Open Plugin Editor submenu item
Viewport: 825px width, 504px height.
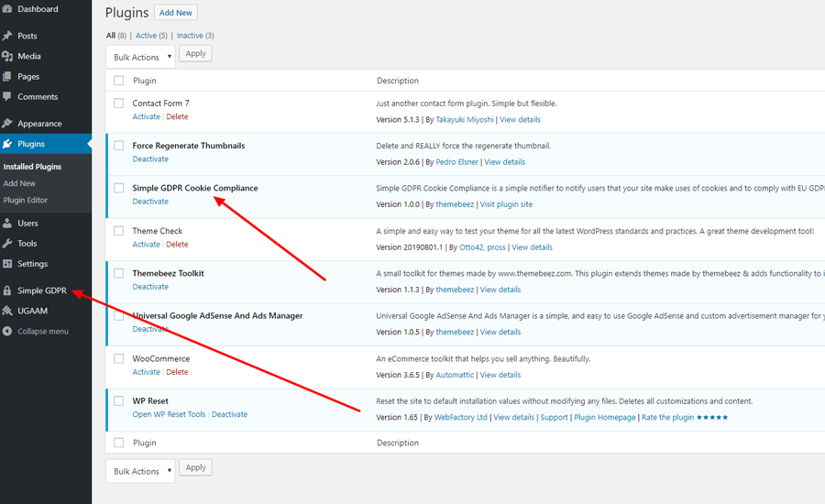[26, 200]
